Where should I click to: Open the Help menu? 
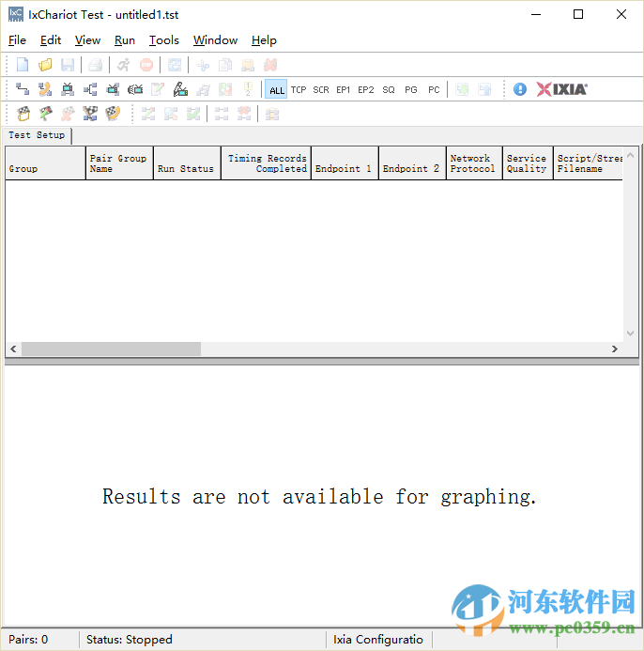click(x=264, y=40)
